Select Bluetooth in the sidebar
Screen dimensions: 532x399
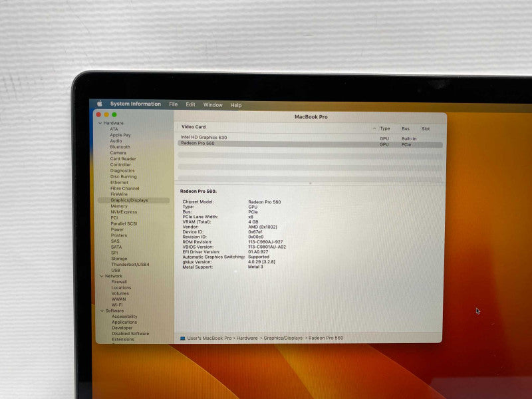120,147
